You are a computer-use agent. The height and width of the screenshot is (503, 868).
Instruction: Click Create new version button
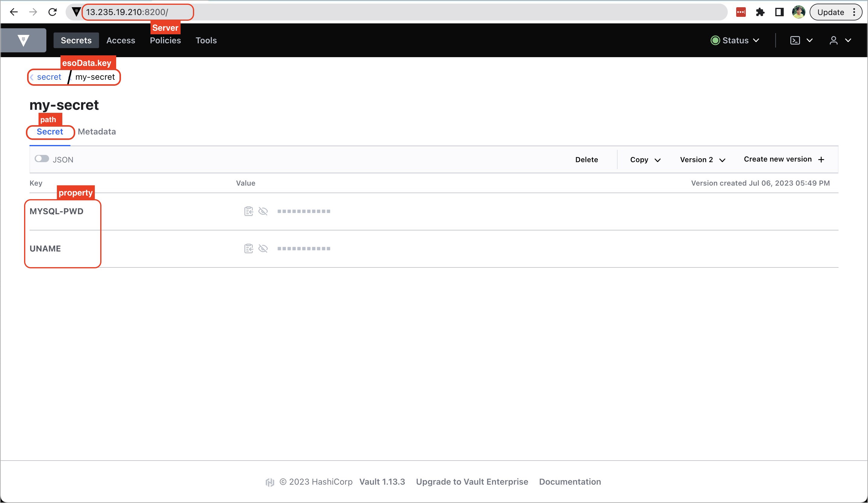tap(784, 159)
